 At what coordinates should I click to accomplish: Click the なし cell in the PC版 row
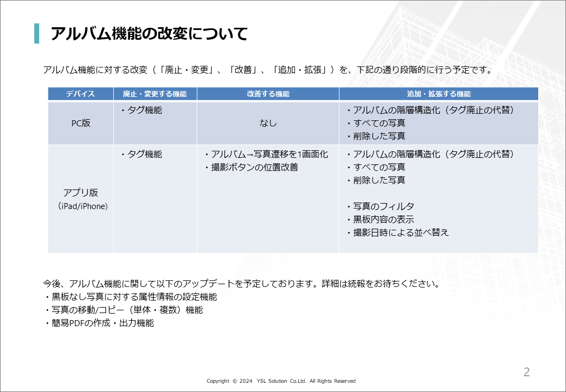click(268, 123)
